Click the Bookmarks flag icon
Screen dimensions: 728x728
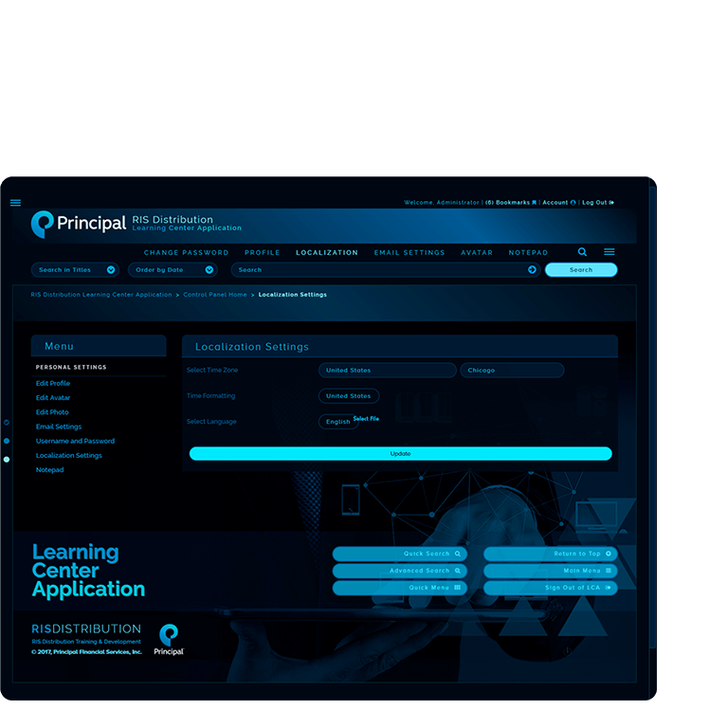534,203
